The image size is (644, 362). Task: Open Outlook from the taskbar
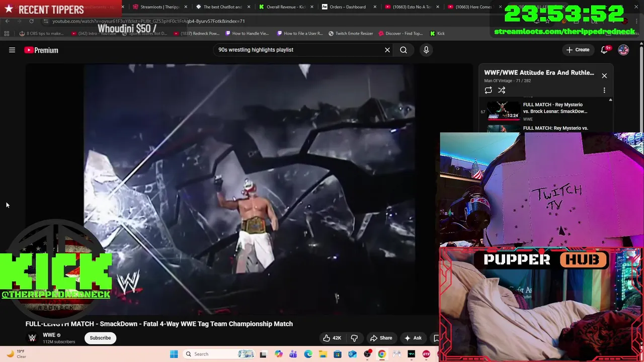tap(352, 354)
